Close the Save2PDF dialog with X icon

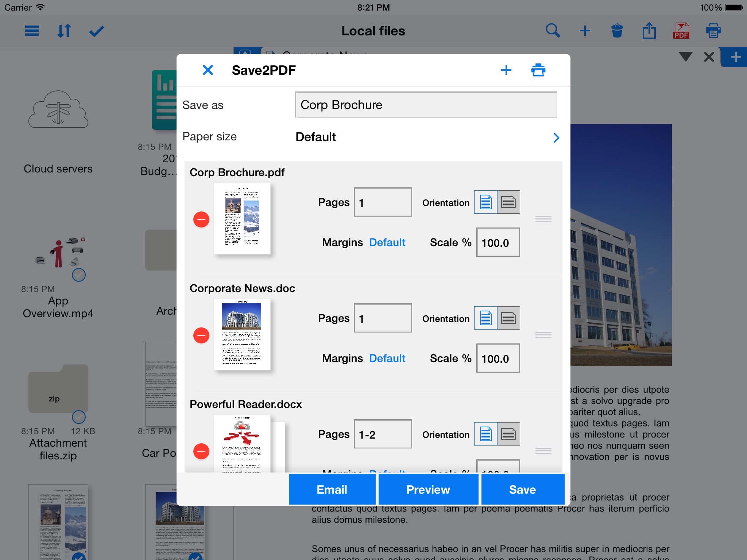point(208,70)
